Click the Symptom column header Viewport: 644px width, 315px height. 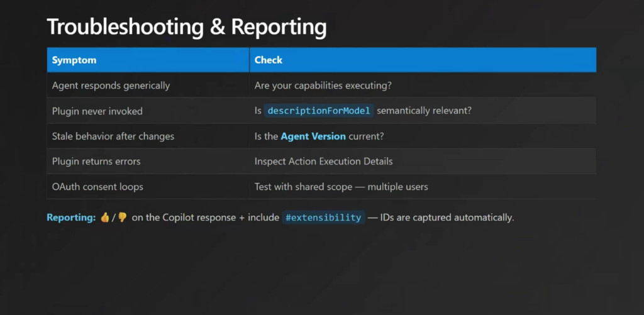pos(74,60)
